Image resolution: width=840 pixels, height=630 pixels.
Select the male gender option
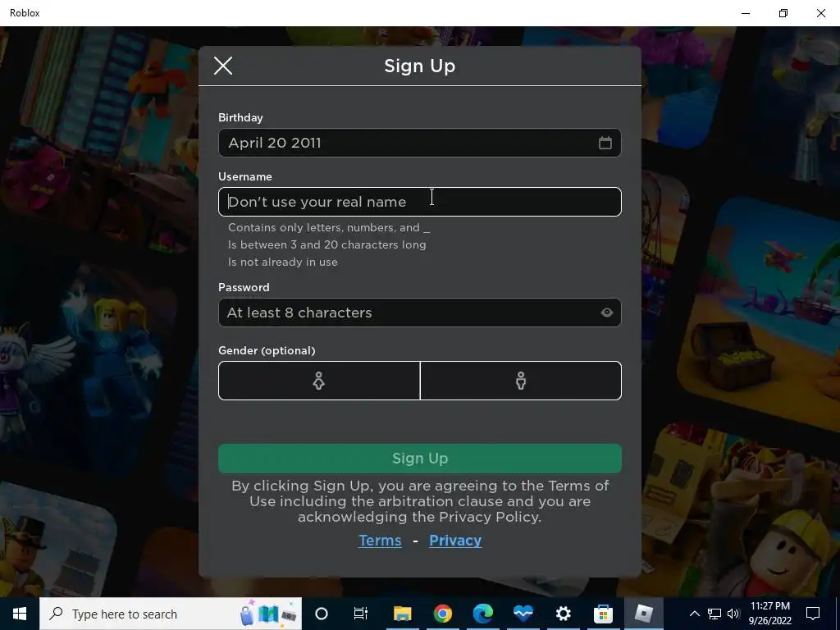click(521, 381)
